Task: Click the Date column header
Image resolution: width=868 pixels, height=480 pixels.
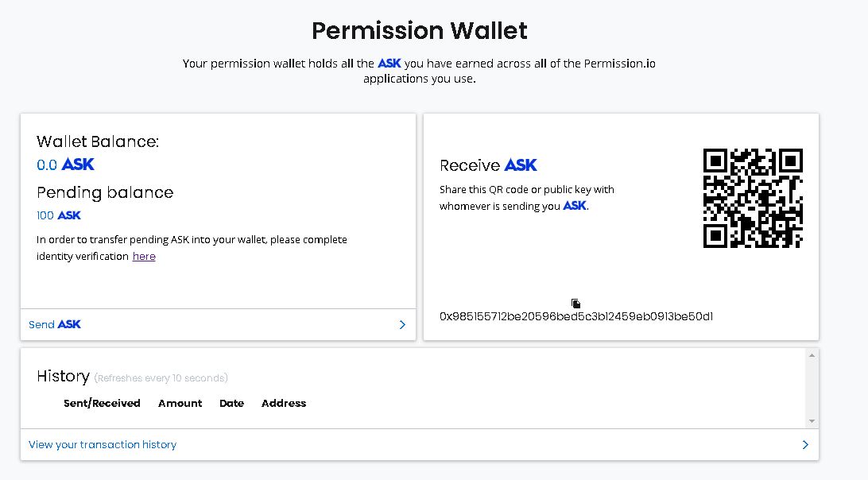Action: 231,404
